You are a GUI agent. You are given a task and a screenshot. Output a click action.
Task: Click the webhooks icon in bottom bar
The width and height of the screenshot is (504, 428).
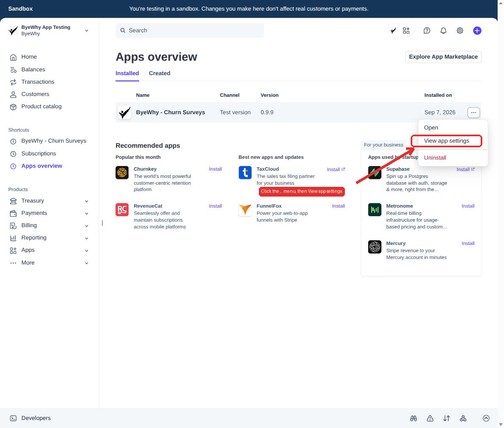click(x=463, y=418)
